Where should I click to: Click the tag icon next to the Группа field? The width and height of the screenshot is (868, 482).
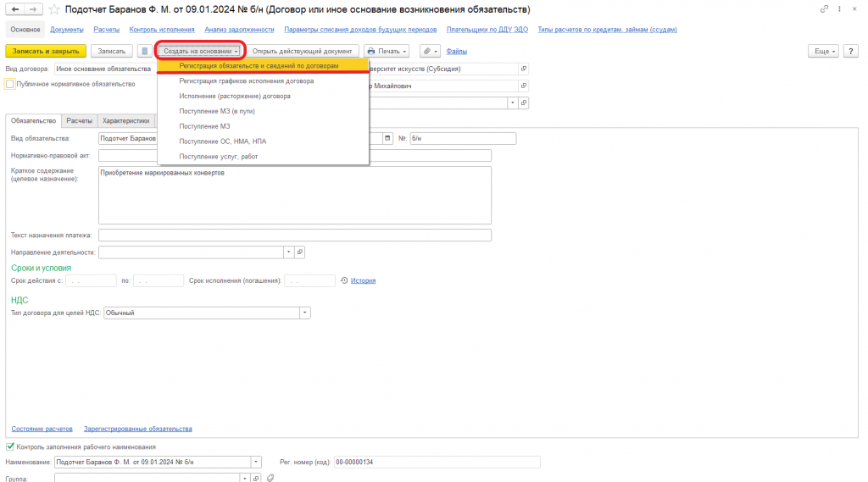coord(270,478)
